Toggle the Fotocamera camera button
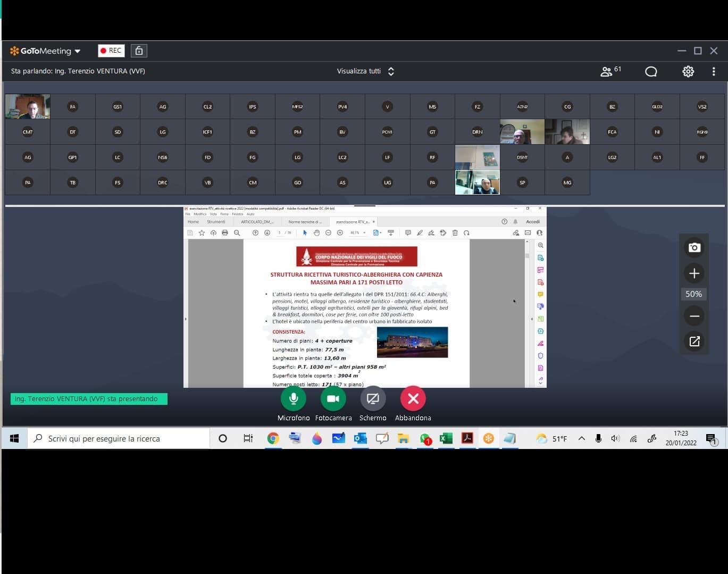This screenshot has height=574, width=728. [333, 399]
